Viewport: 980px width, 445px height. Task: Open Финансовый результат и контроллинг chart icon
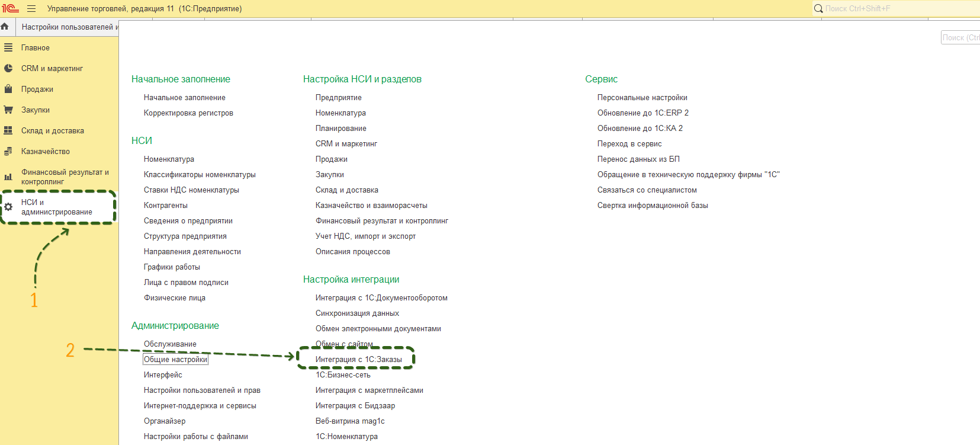pos(8,177)
